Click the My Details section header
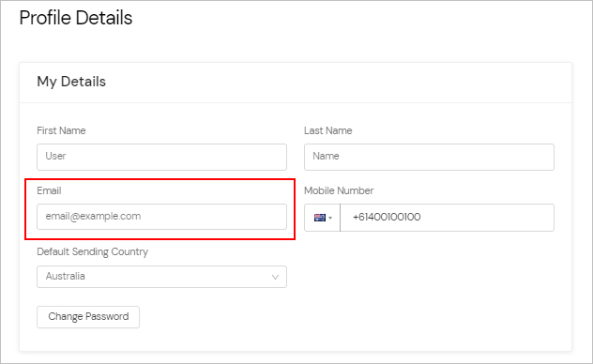The image size is (593, 364). click(71, 82)
